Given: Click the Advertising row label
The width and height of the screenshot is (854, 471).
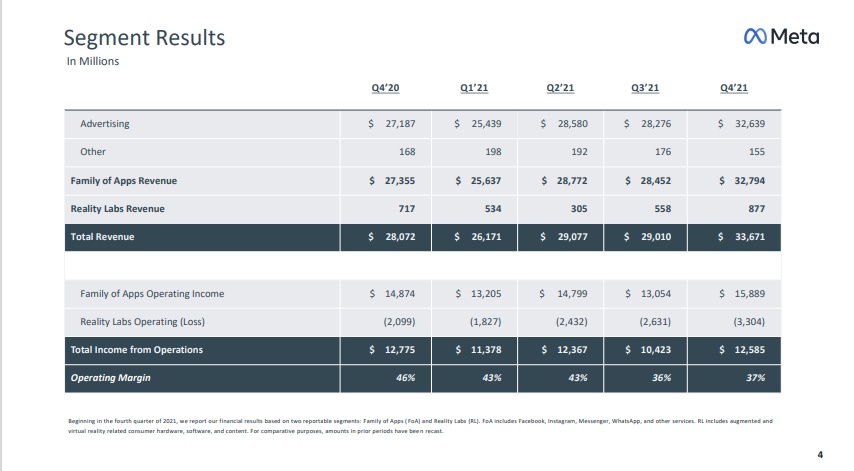Looking at the screenshot, I should (105, 124).
